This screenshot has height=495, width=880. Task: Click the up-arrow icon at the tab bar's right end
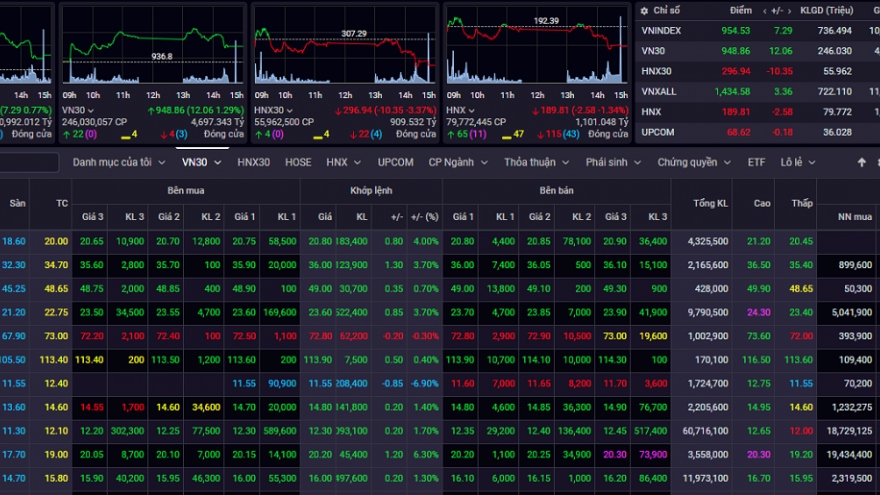(x=862, y=162)
